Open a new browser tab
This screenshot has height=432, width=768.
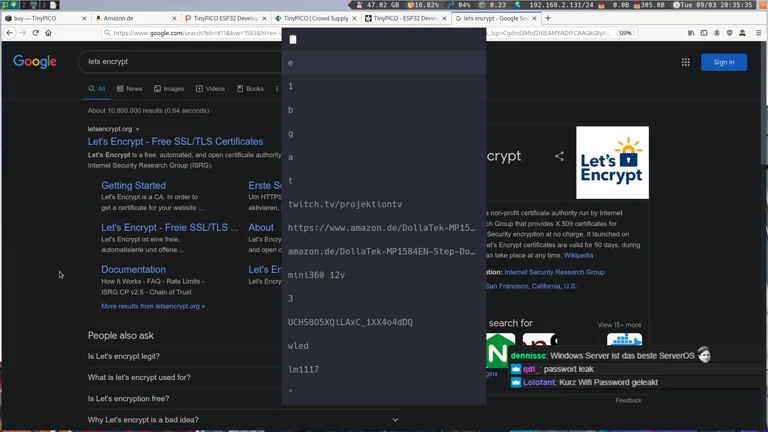pos(547,18)
